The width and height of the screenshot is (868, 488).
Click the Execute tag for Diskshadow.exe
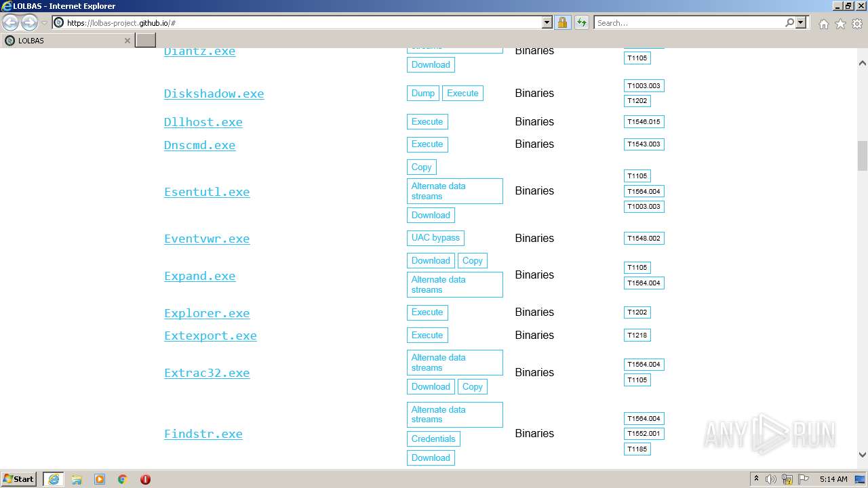click(x=462, y=94)
